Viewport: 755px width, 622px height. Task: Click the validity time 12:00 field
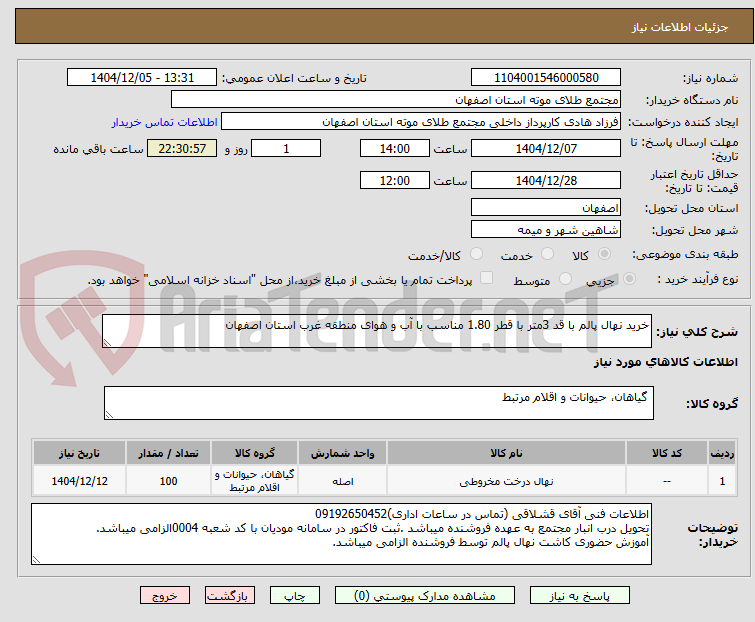click(394, 181)
